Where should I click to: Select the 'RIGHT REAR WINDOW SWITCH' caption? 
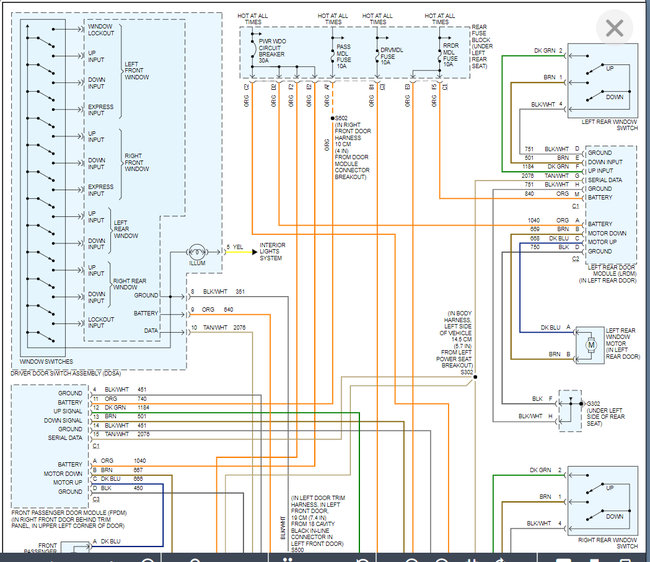tap(607, 543)
